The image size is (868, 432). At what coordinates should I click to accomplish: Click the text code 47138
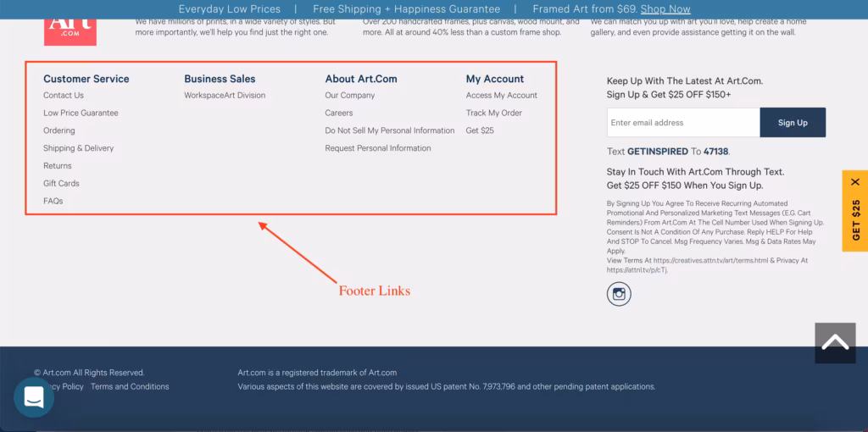pos(715,152)
